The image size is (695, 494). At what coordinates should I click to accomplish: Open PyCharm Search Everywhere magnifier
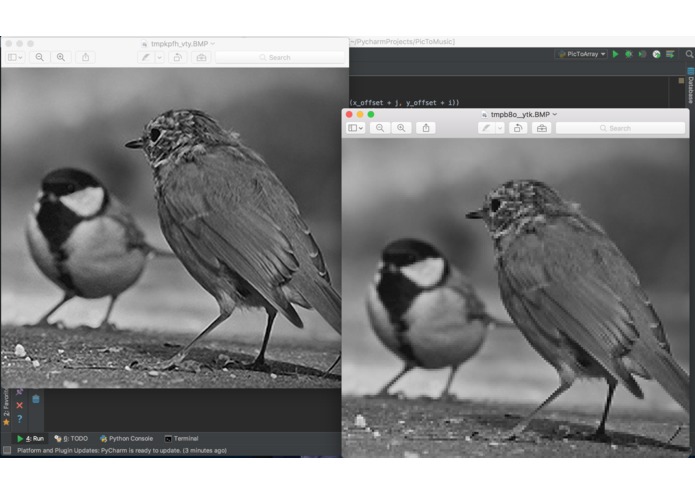tap(689, 54)
